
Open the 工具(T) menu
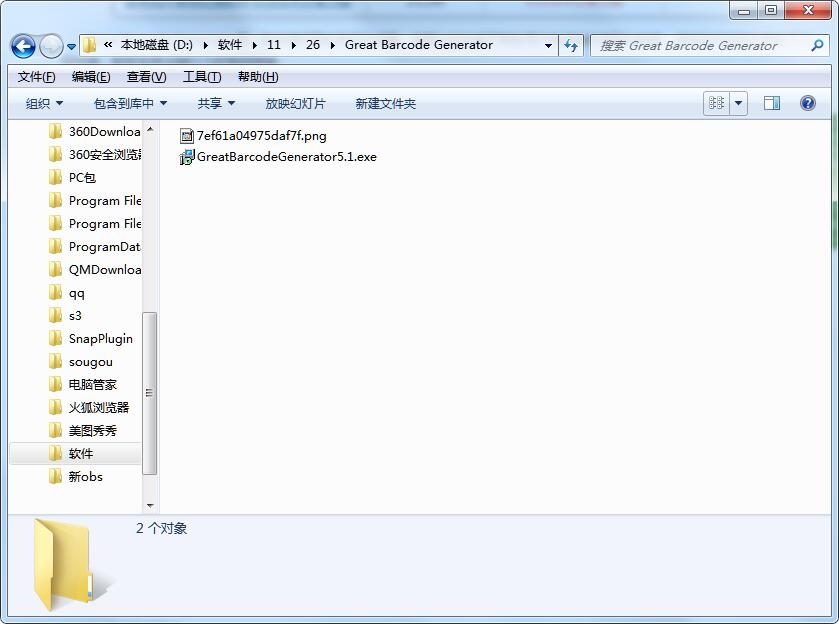pos(201,77)
